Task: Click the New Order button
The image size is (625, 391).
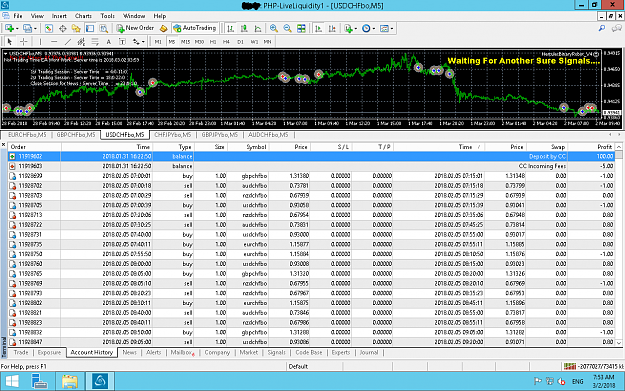Action: point(135,28)
